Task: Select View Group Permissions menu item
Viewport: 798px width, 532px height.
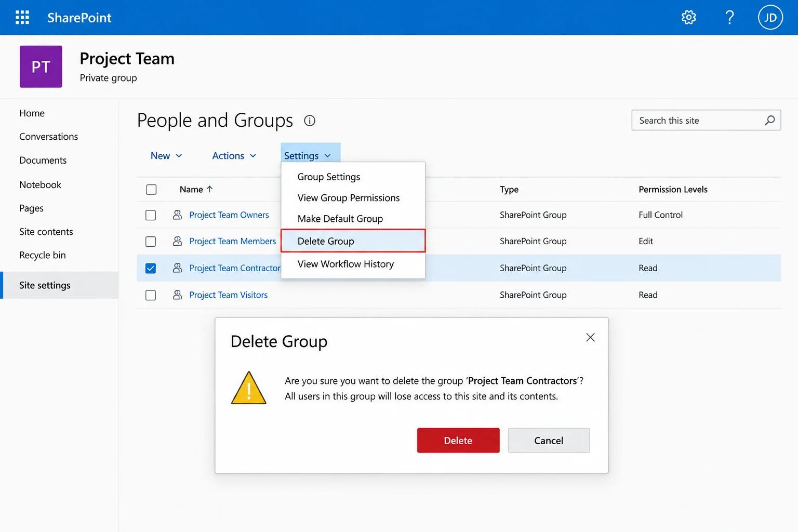Action: click(x=353, y=198)
